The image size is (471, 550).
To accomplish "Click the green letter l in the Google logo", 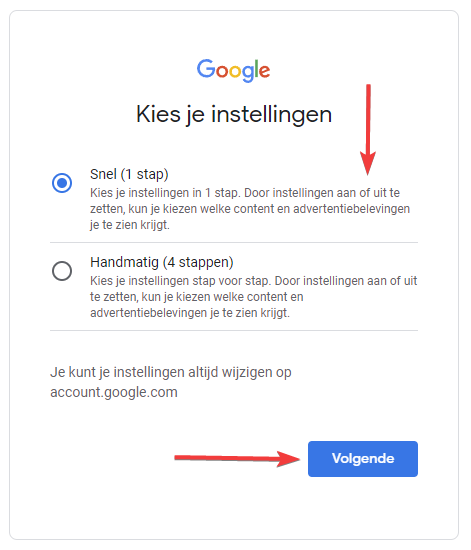I will point(257,68).
